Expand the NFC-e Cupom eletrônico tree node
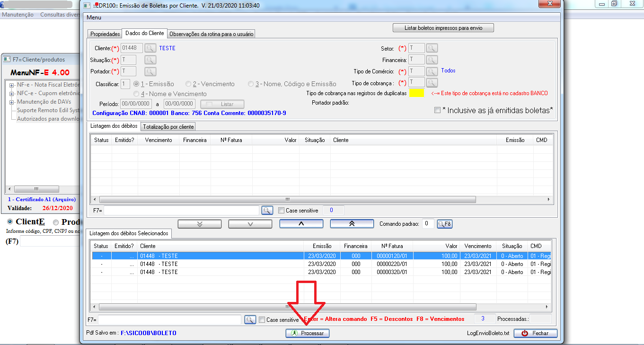 point(11,93)
